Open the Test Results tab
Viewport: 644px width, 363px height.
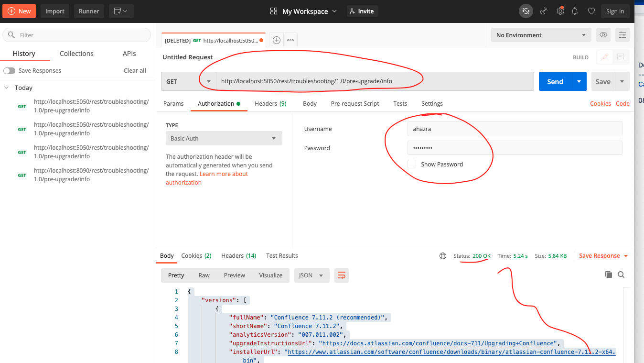coord(282,256)
